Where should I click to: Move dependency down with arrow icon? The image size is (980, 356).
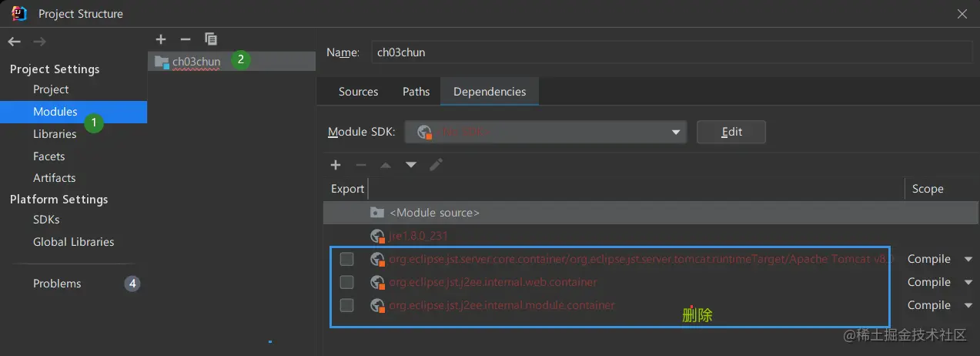411,165
